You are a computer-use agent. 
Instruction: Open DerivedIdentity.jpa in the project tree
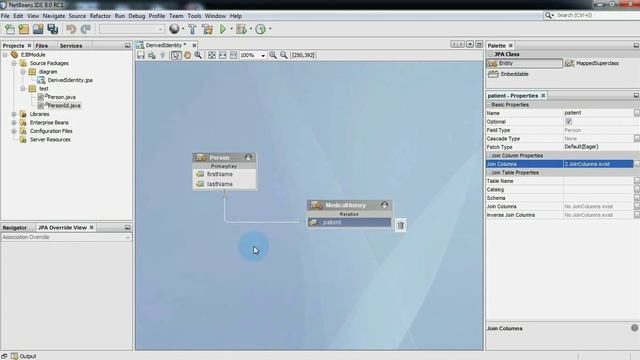coord(70,80)
